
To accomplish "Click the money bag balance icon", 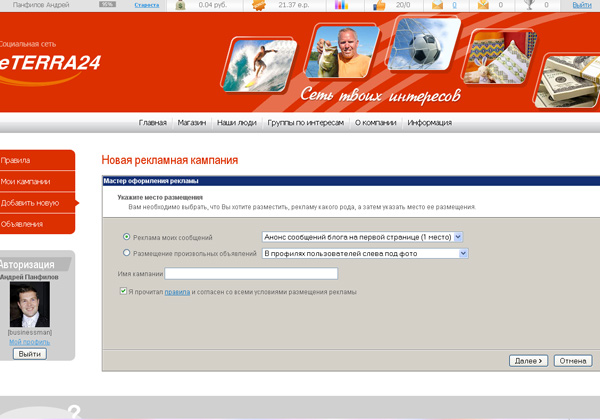I will (x=180, y=5).
